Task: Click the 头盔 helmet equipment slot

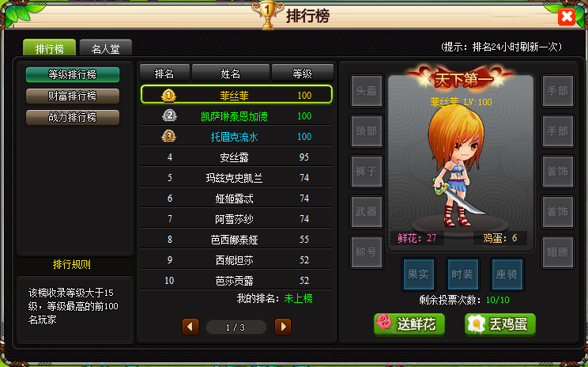Action: pos(367,91)
